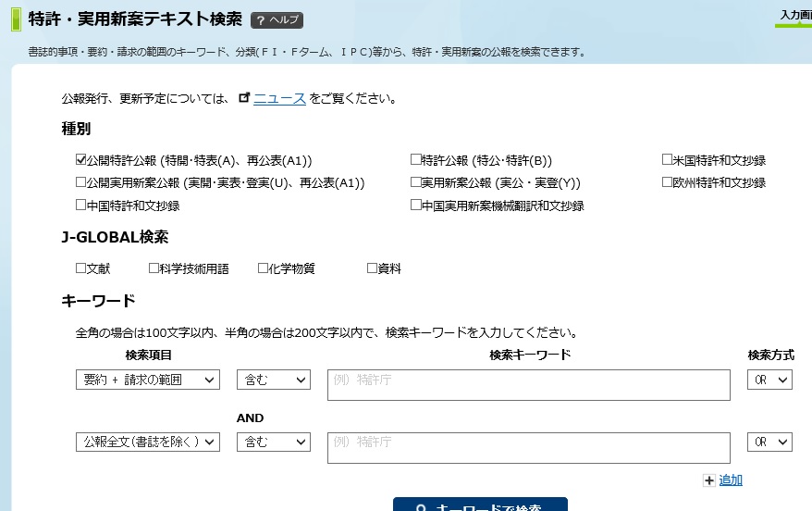Screen dimensions: 812x511
Task: Click 特許・実用新案テキスト検索 page heading
Action: [135, 19]
